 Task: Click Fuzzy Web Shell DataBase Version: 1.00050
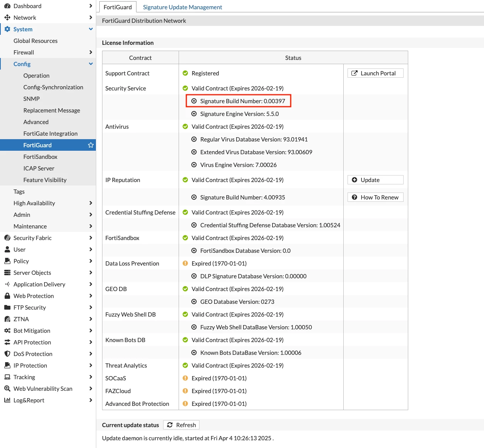point(256,327)
